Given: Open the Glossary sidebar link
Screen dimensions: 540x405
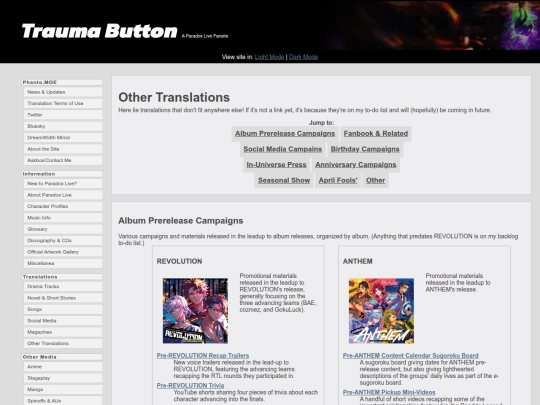Looking at the screenshot, I should 63,229.
